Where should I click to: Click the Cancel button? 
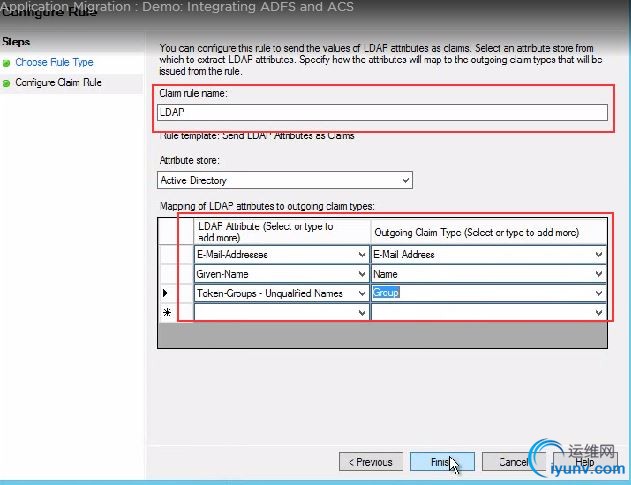(x=513, y=462)
